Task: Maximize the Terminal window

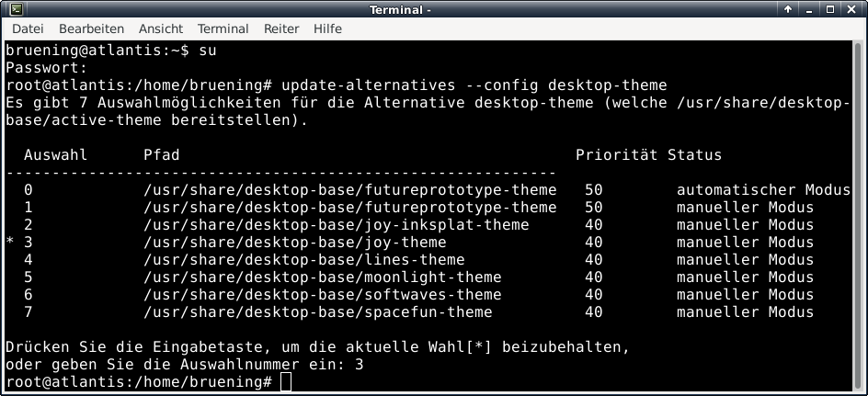Action: pos(829,10)
